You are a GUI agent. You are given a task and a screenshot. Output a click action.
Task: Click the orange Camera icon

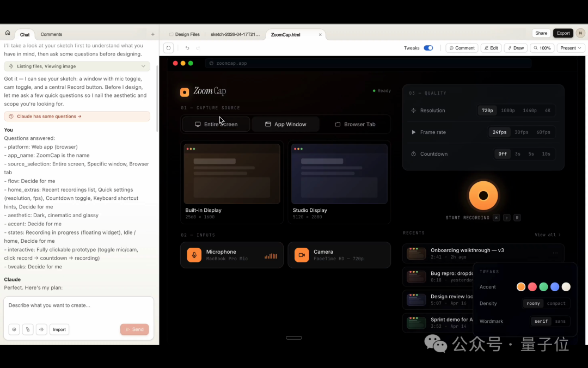302,255
